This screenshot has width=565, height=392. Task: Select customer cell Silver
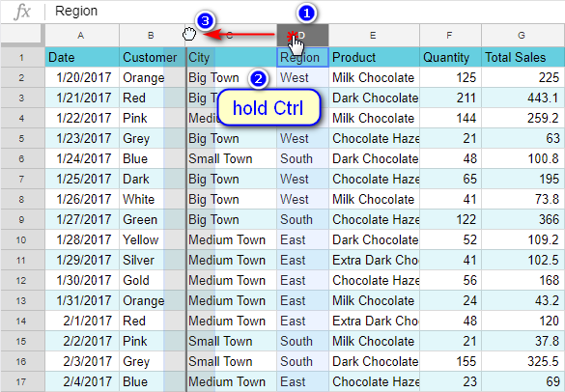(153, 260)
